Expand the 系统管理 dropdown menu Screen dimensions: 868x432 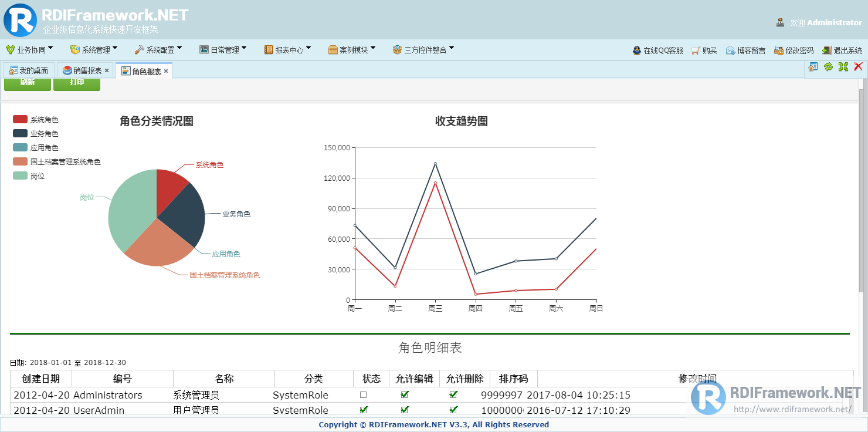click(94, 50)
